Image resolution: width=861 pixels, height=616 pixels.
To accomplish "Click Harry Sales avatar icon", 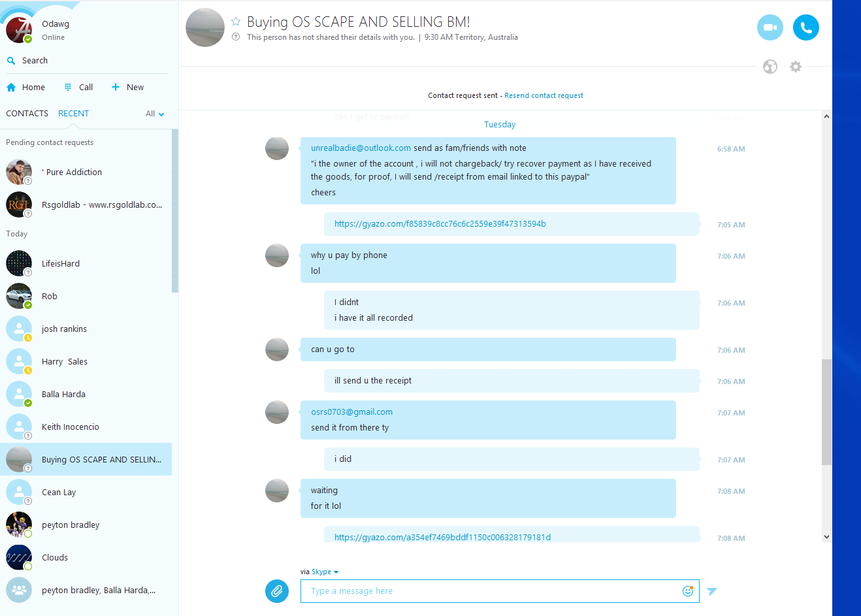I will (x=19, y=361).
